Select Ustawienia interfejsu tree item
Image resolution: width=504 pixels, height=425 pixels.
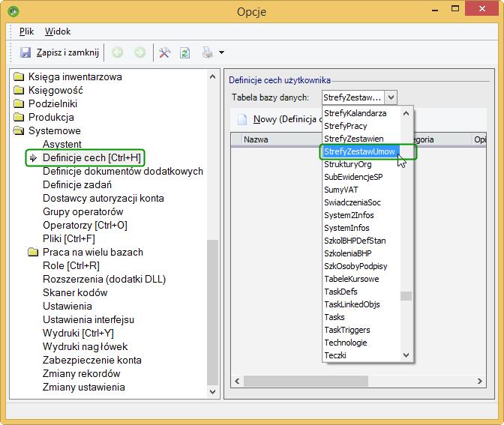click(x=88, y=319)
